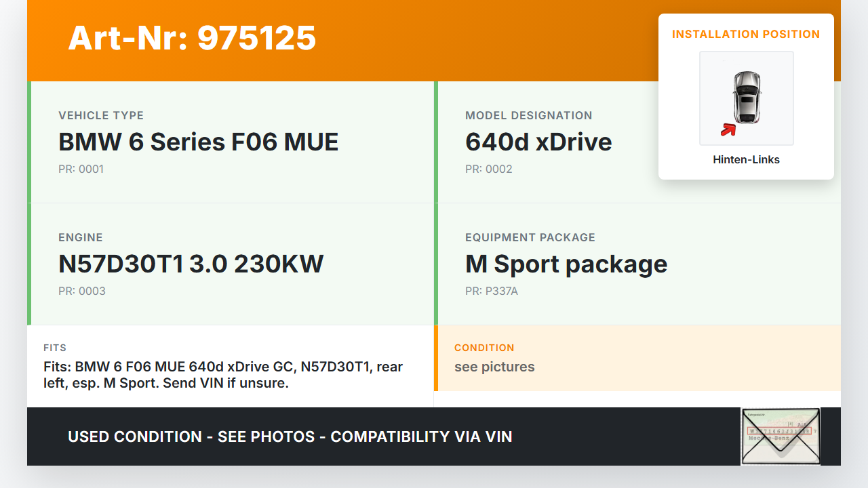The height and width of the screenshot is (488, 868).
Task: Click the red arrow on car diagram
Action: click(x=728, y=129)
